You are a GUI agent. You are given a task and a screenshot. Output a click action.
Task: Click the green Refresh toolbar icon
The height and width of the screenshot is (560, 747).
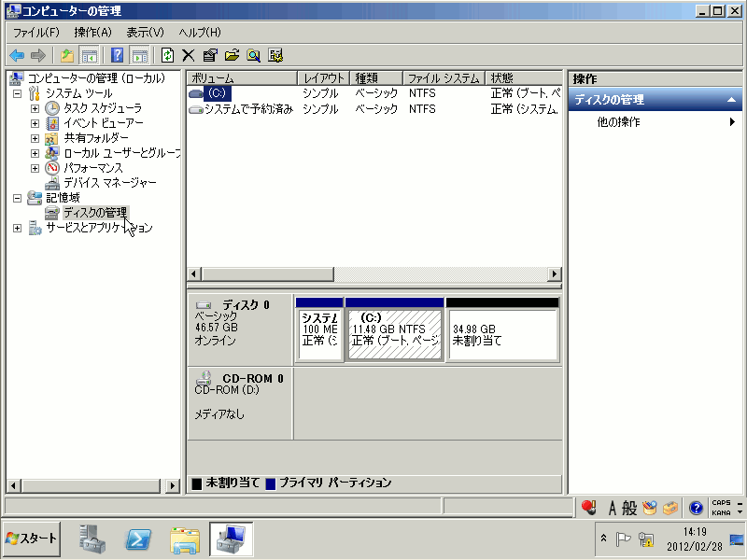[167, 56]
